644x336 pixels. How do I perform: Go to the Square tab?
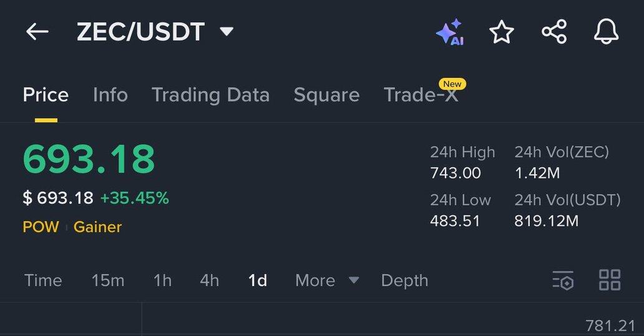coord(326,95)
